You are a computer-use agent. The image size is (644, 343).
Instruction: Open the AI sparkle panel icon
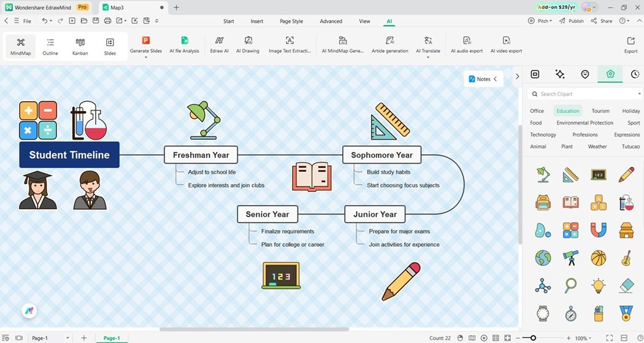pos(560,74)
